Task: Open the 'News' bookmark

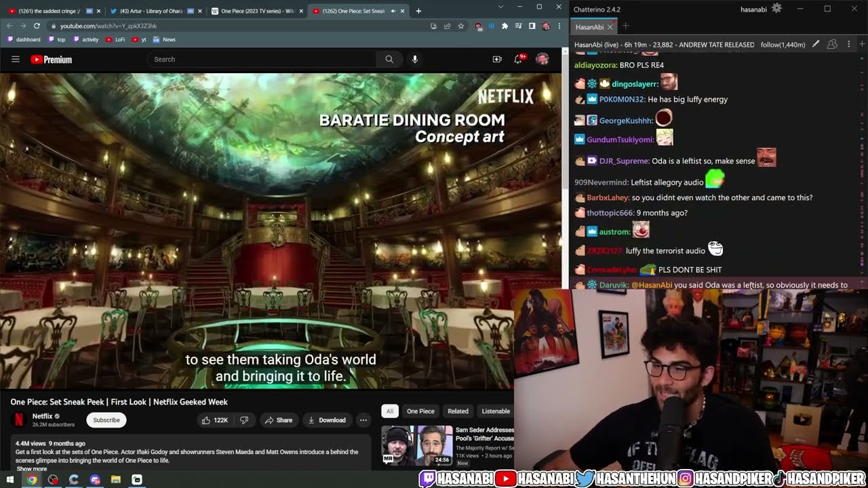Action: tap(165, 39)
